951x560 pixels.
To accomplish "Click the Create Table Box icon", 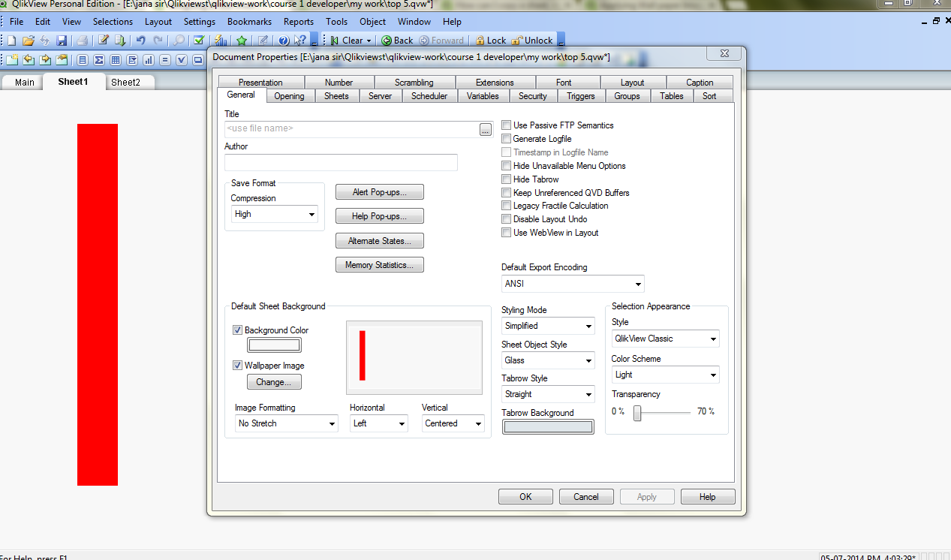I will 116,60.
